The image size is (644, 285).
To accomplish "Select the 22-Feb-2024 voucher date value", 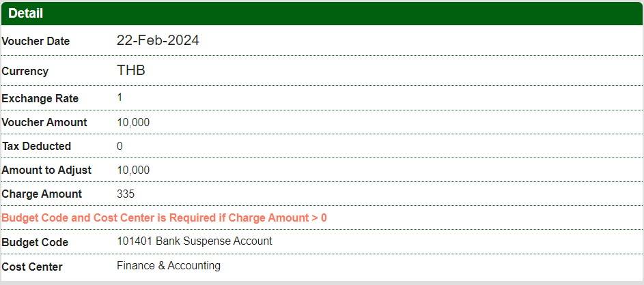I will point(158,41).
